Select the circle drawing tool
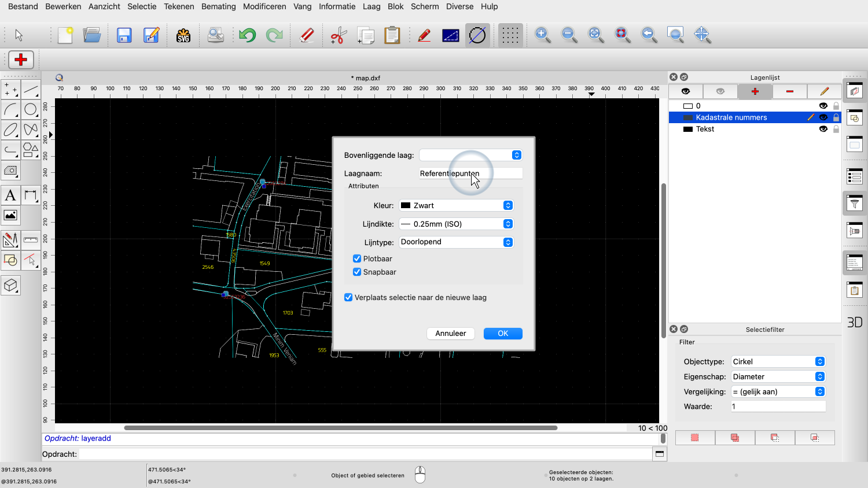This screenshot has width=868, height=488. point(31,109)
